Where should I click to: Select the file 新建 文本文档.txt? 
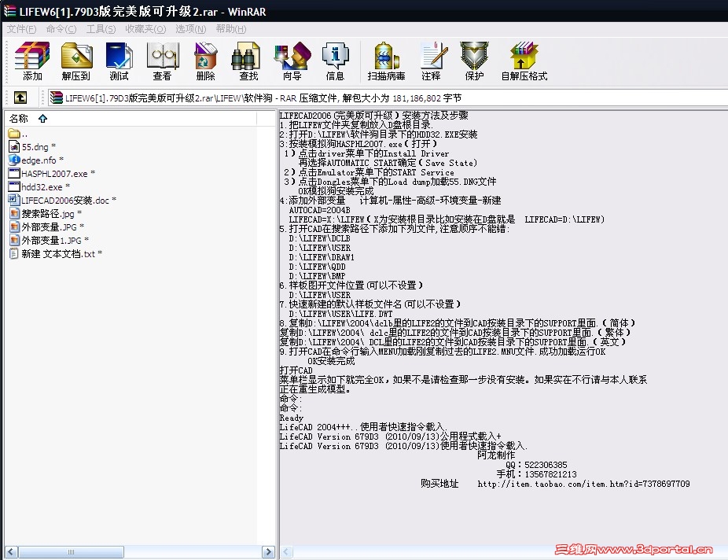55,253
